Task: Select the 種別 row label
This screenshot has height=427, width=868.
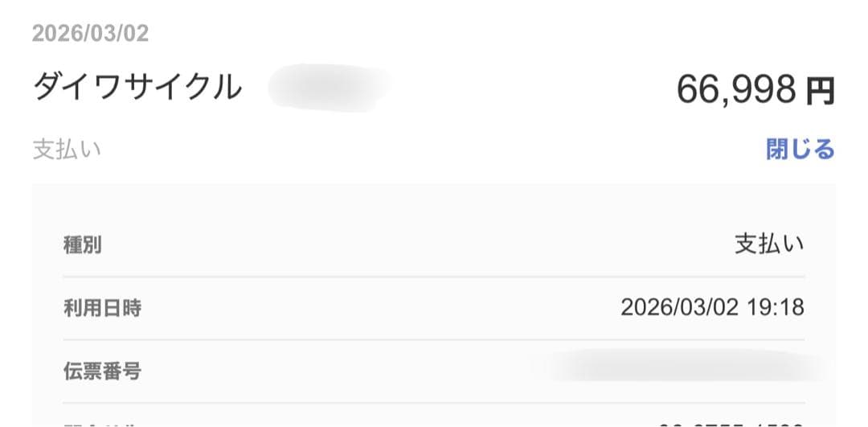Action: (x=82, y=245)
